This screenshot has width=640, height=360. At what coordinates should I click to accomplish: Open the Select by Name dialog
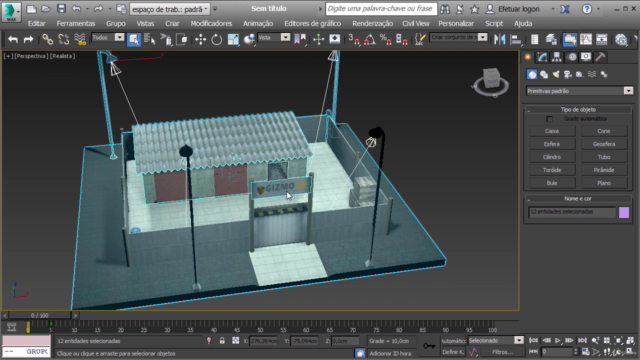pos(149,39)
